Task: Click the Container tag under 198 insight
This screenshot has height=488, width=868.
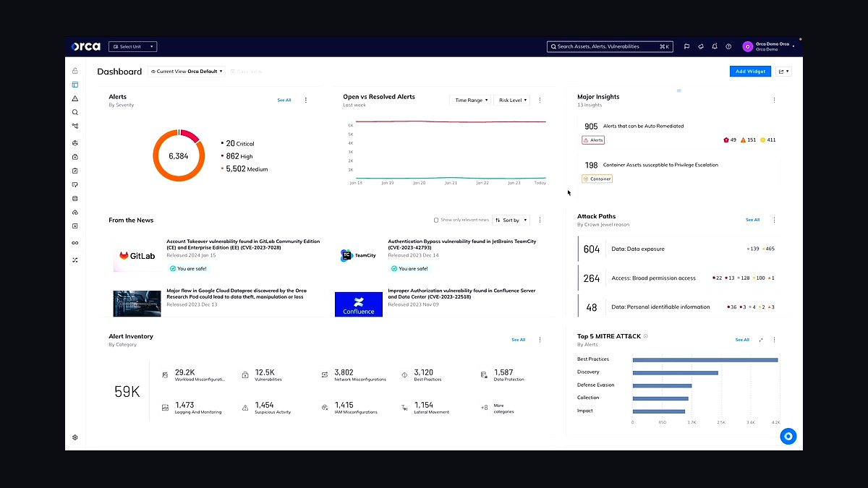Action: tap(597, 179)
